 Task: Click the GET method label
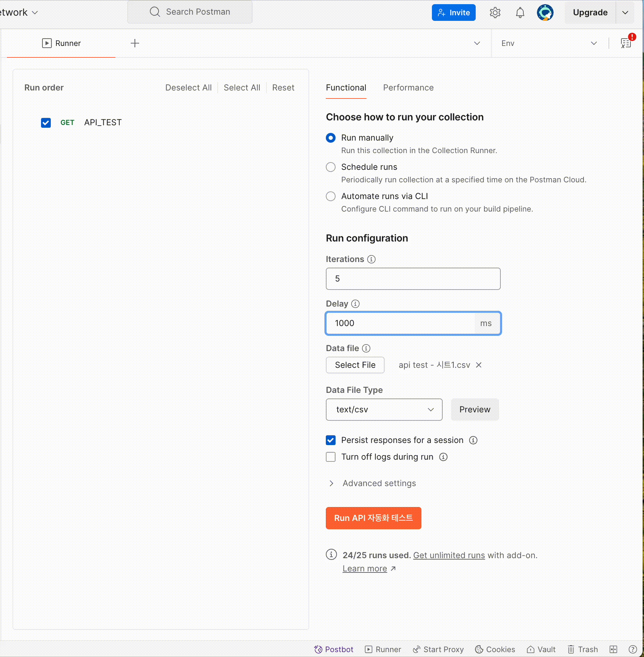coord(67,122)
